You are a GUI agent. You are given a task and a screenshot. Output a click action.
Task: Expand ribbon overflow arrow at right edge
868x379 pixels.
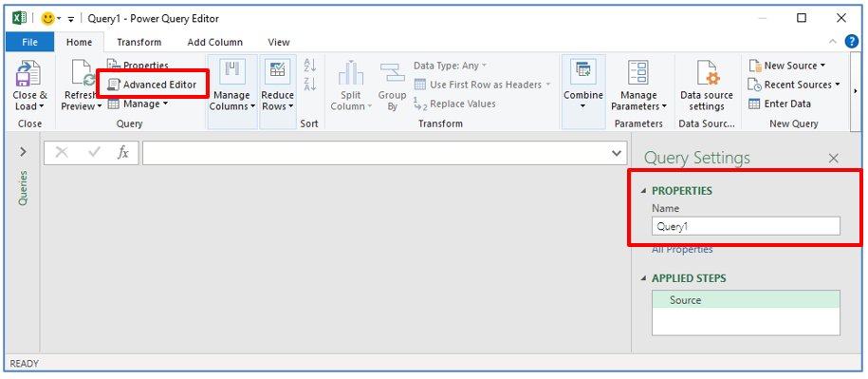click(857, 91)
